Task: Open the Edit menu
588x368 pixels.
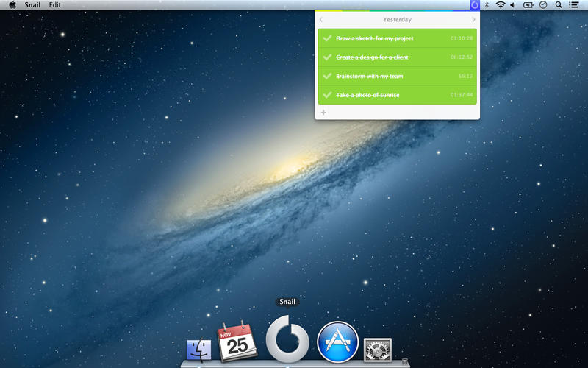Action: 55,4
